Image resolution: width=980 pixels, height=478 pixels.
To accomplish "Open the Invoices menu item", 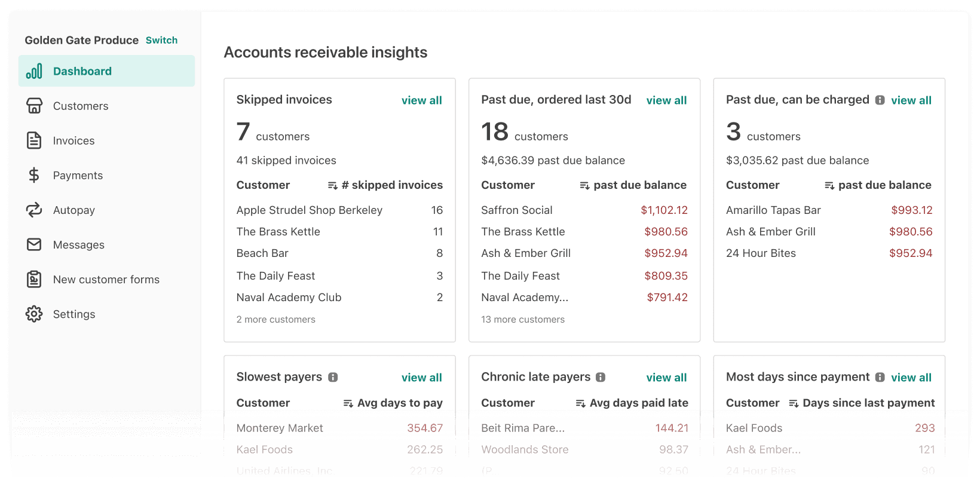I will click(x=73, y=141).
